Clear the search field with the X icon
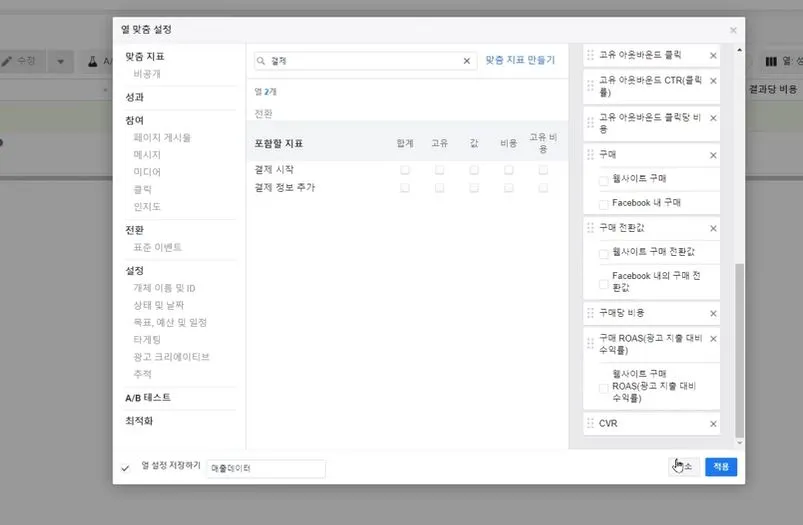Image resolution: width=803 pixels, height=525 pixels. tap(467, 61)
